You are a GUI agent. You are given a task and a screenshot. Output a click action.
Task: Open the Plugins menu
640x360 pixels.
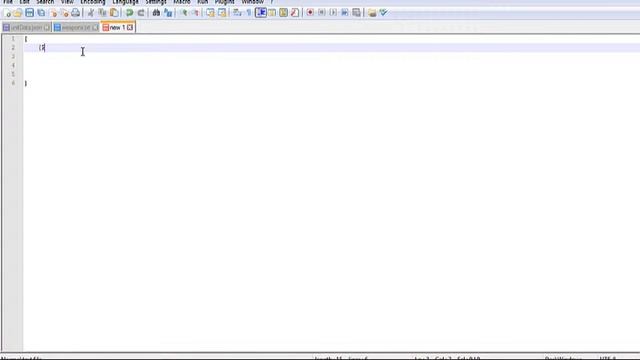224,2
